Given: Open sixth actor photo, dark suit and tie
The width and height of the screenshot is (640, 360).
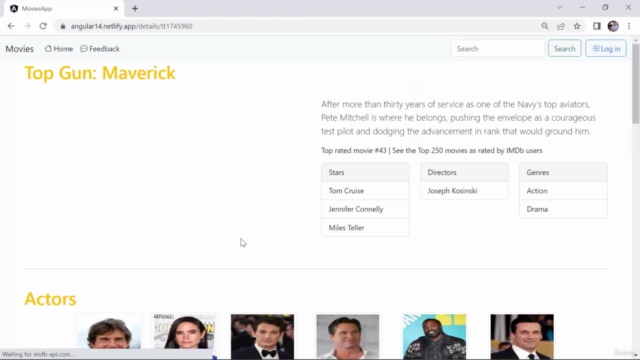Looking at the screenshot, I should point(522,336).
